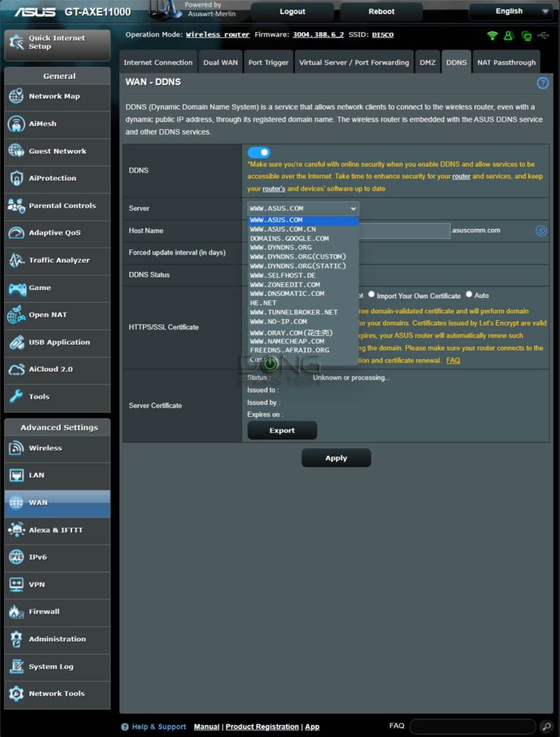
Task: Choose WWW.SELFHOST.DE from server list
Action: click(303, 276)
